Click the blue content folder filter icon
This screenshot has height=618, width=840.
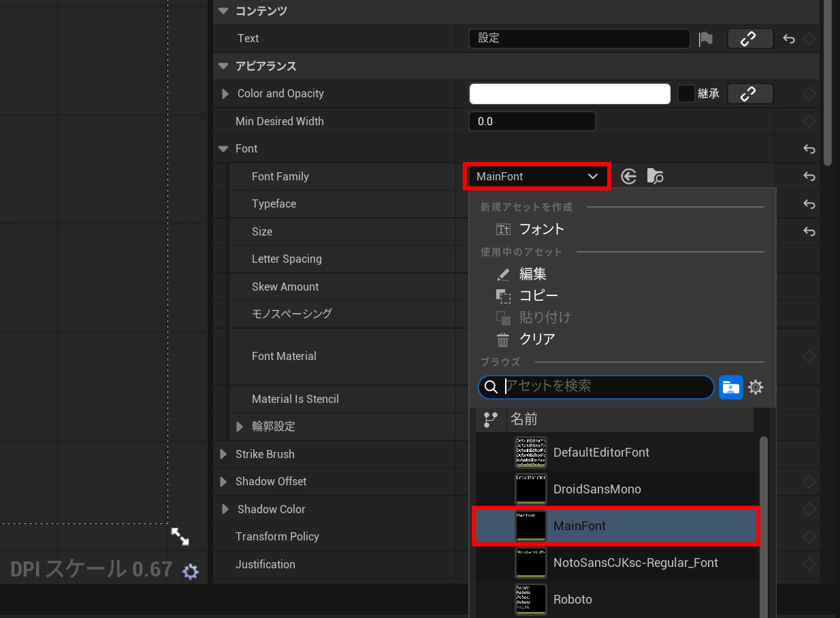coord(731,387)
